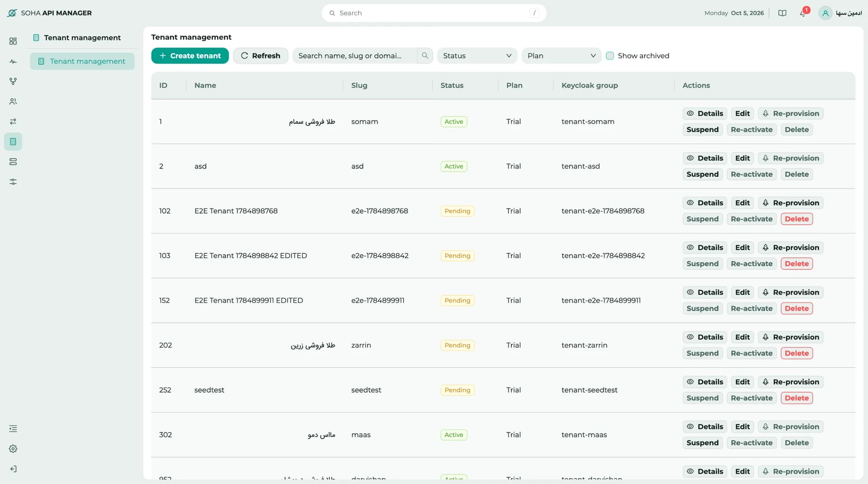
Task: Open the documentation book icon in header
Action: click(x=782, y=13)
